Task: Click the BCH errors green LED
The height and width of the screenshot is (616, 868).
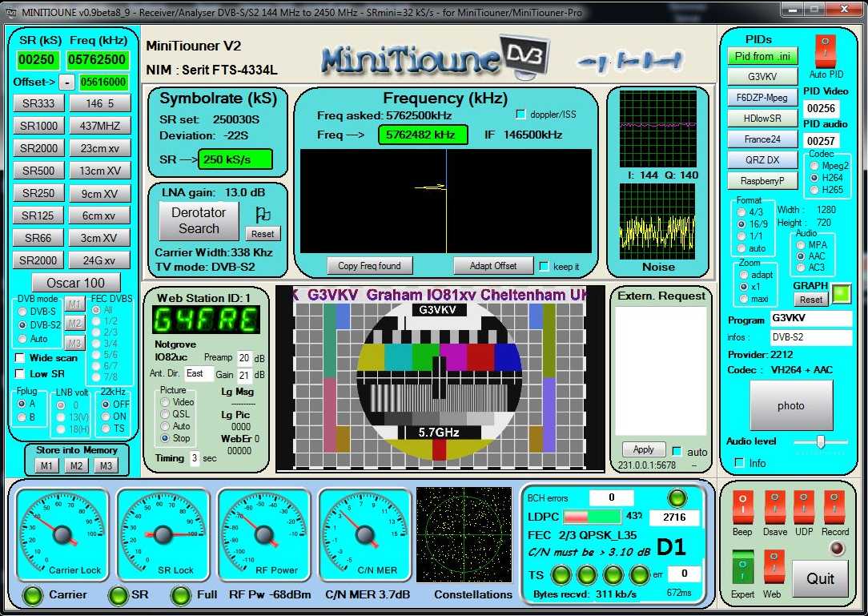Action: tap(677, 498)
